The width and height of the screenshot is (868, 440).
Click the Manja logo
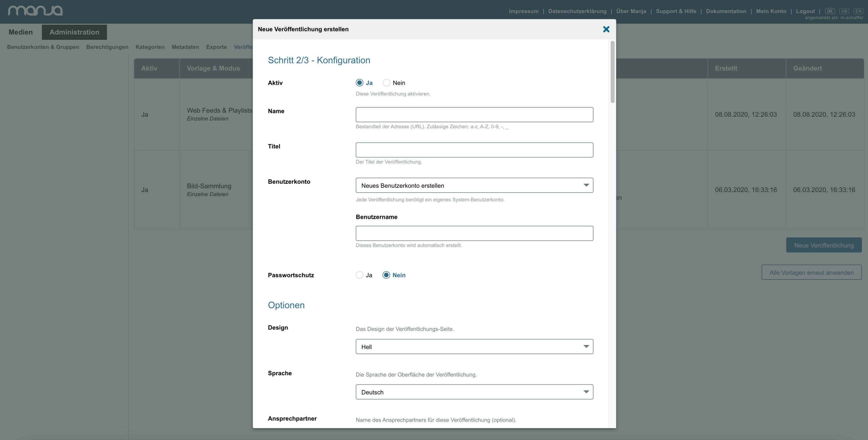[35, 10]
